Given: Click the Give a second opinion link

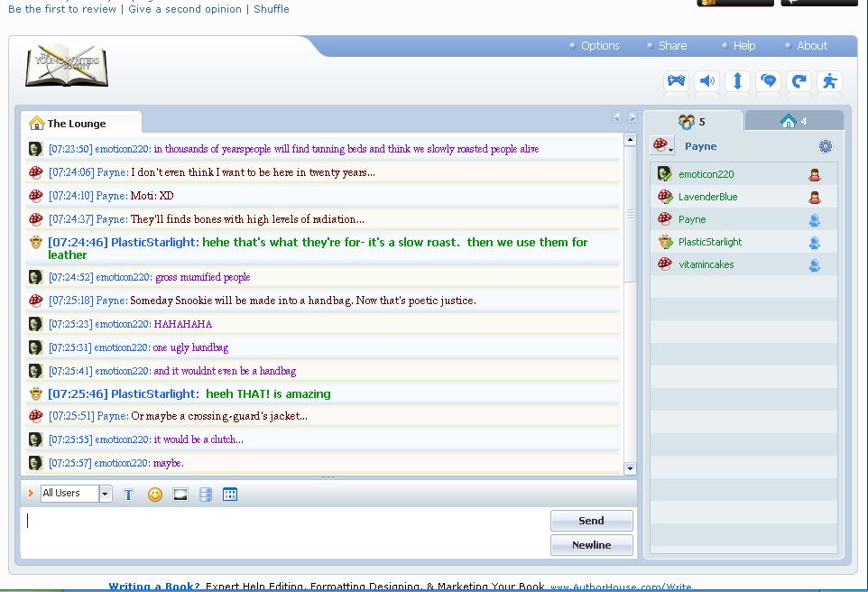Looking at the screenshot, I should click(x=185, y=9).
